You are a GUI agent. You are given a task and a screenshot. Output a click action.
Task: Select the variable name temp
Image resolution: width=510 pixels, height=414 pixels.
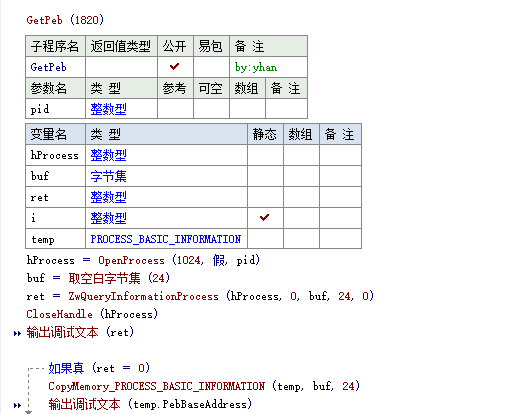pyautogui.click(x=43, y=240)
